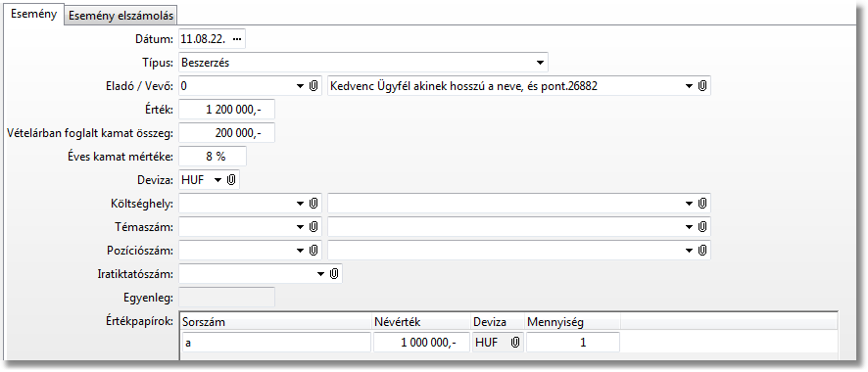Click the paperclip icon beside Pozíciószám code field
The width and height of the screenshot is (868, 372).
(313, 251)
